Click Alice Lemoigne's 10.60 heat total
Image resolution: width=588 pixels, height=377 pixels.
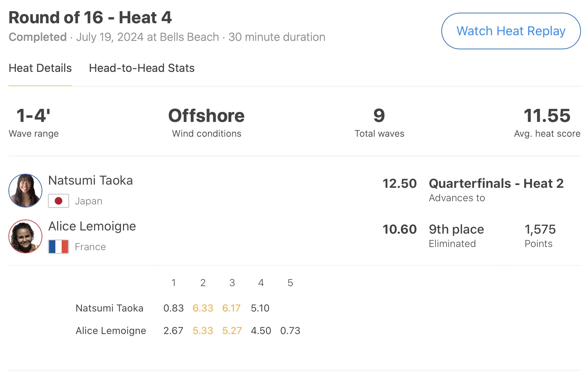tap(399, 229)
